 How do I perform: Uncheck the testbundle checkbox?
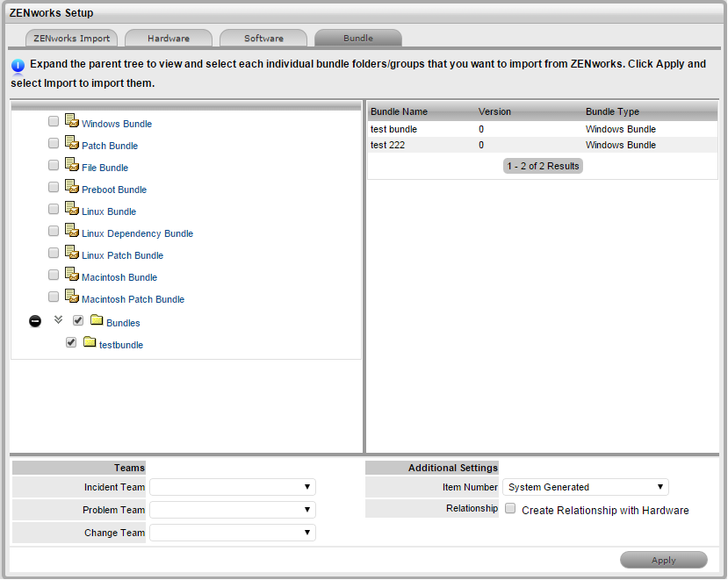[71, 343]
